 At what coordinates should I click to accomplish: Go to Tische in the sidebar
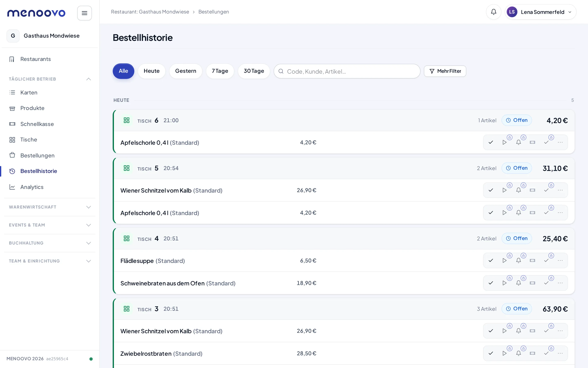(50, 140)
